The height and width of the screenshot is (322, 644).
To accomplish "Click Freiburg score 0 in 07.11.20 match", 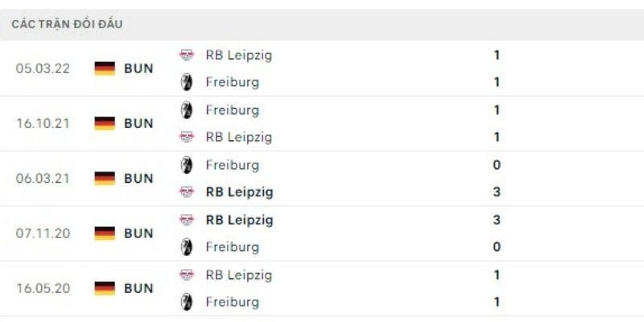I will [x=497, y=247].
